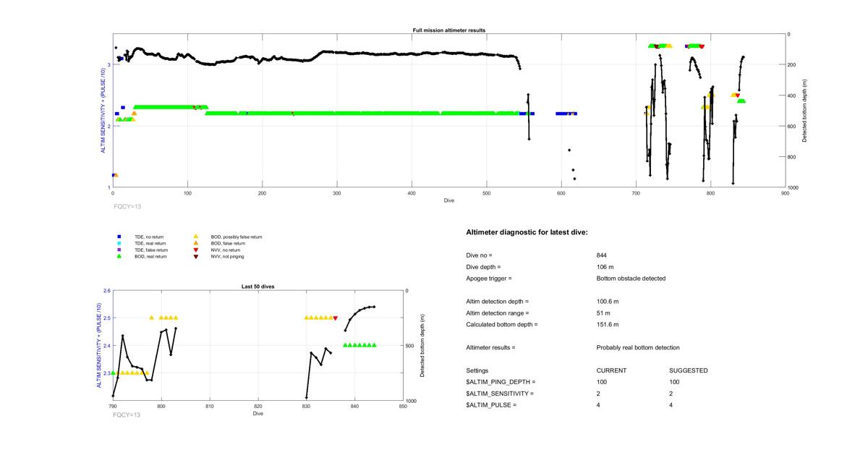The width and height of the screenshot is (868, 450).
Task: Click the calculated bottom depth value '151.6 m'
Action: tap(608, 325)
